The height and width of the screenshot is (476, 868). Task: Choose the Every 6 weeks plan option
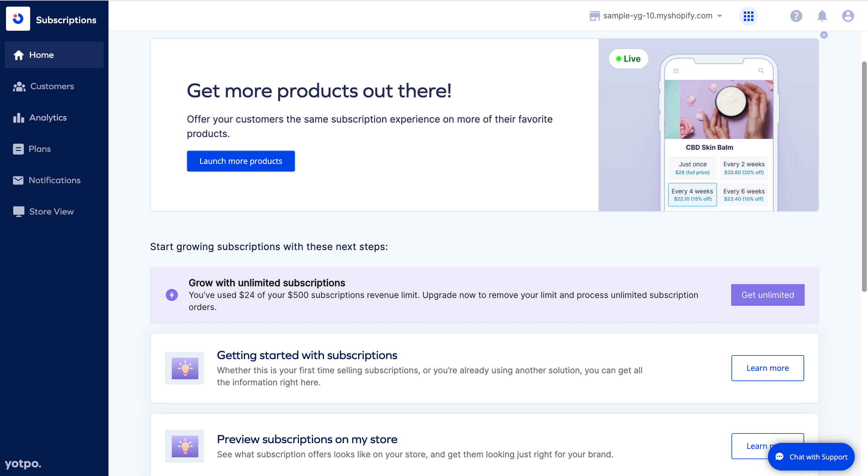pyautogui.click(x=744, y=194)
